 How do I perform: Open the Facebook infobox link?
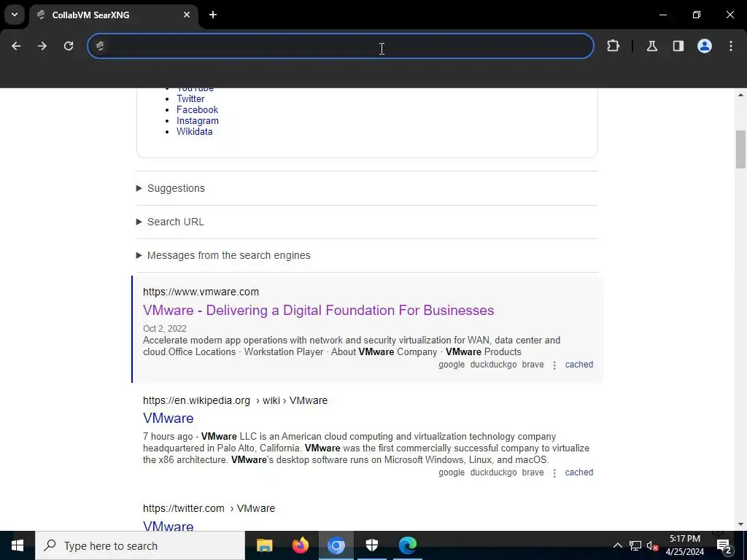(197, 109)
